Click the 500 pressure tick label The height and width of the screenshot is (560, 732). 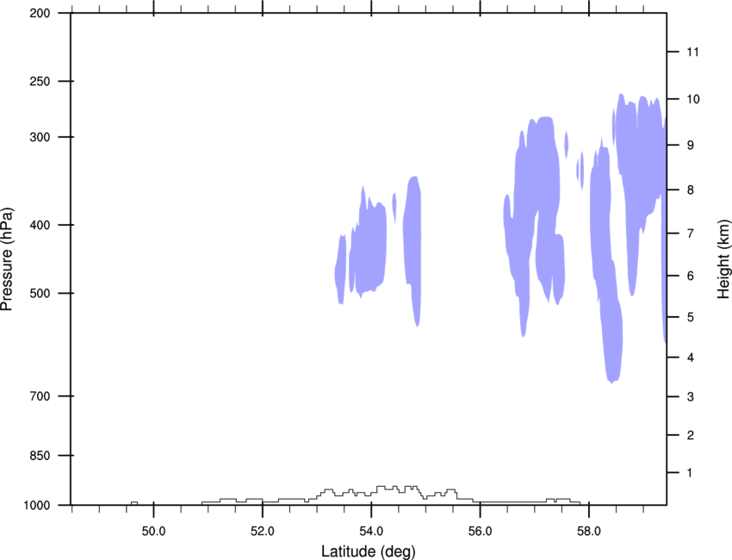(40, 293)
